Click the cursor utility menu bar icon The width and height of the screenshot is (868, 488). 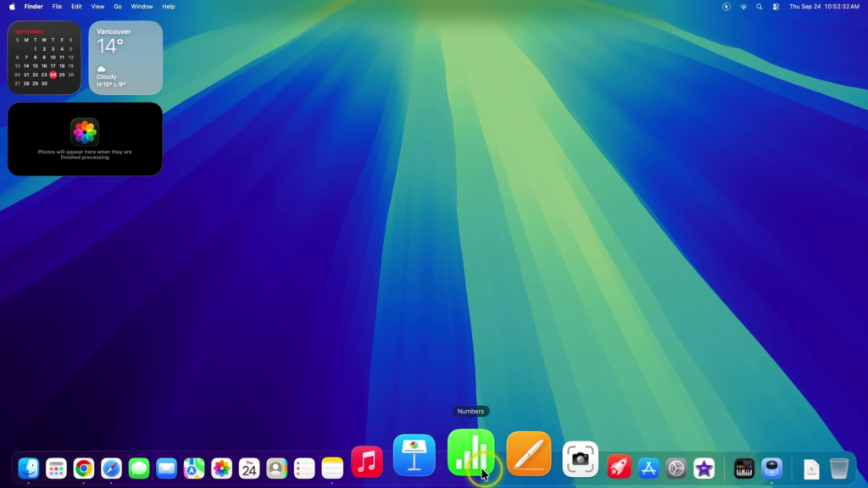point(726,7)
